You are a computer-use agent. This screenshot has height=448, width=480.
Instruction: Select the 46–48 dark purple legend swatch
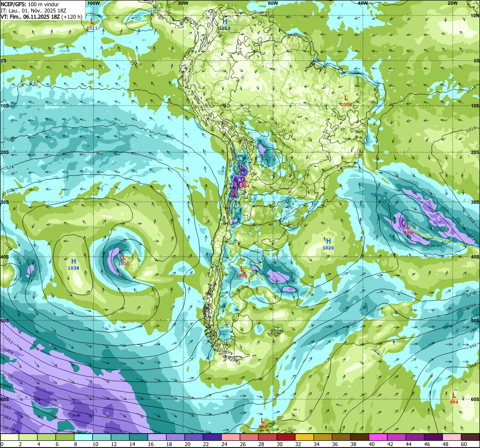pos(434,437)
